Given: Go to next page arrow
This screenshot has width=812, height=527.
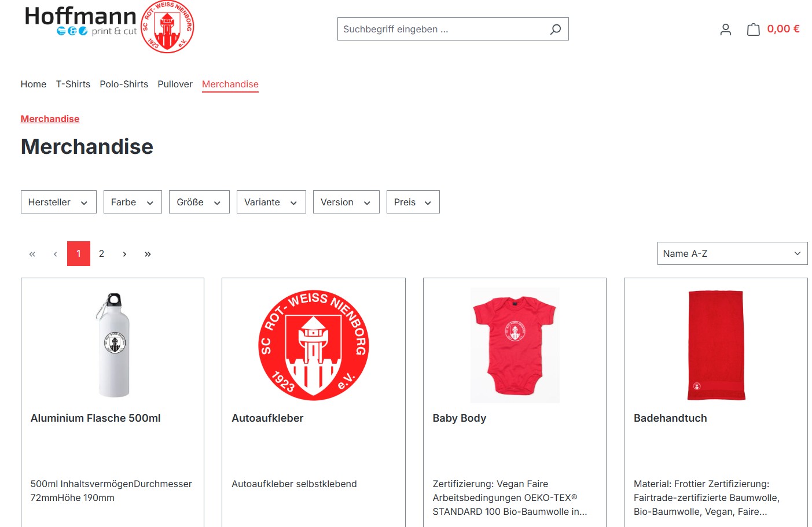Looking at the screenshot, I should coord(124,254).
